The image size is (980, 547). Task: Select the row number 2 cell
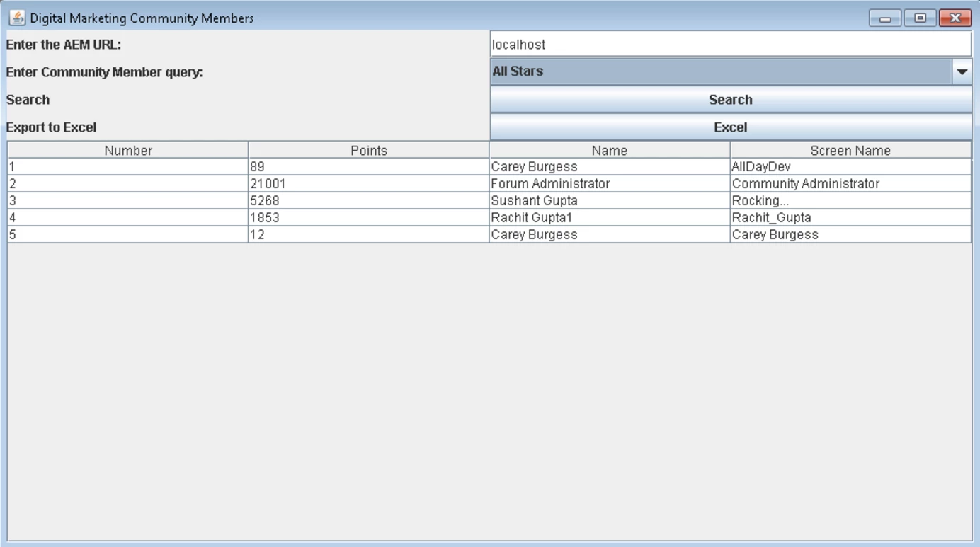coord(128,184)
